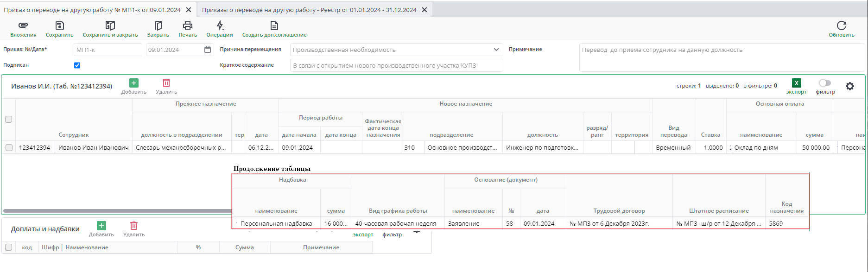Add a row with green Добавить button in Доплаты
The width and height of the screenshot is (868, 272).
tap(101, 226)
